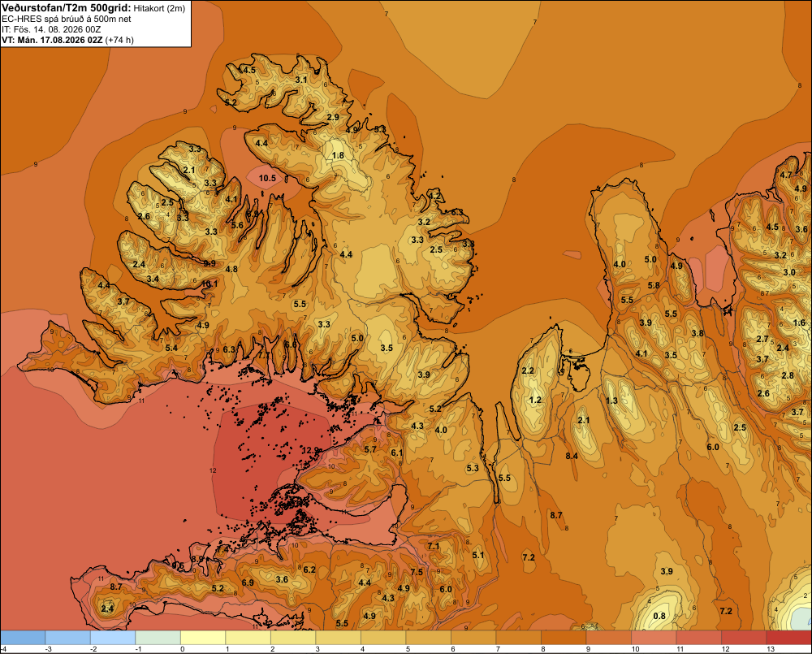Viewport: 812px width, 654px height.
Task: Click the 10.1 temperature label on the west coast
Action: [209, 284]
